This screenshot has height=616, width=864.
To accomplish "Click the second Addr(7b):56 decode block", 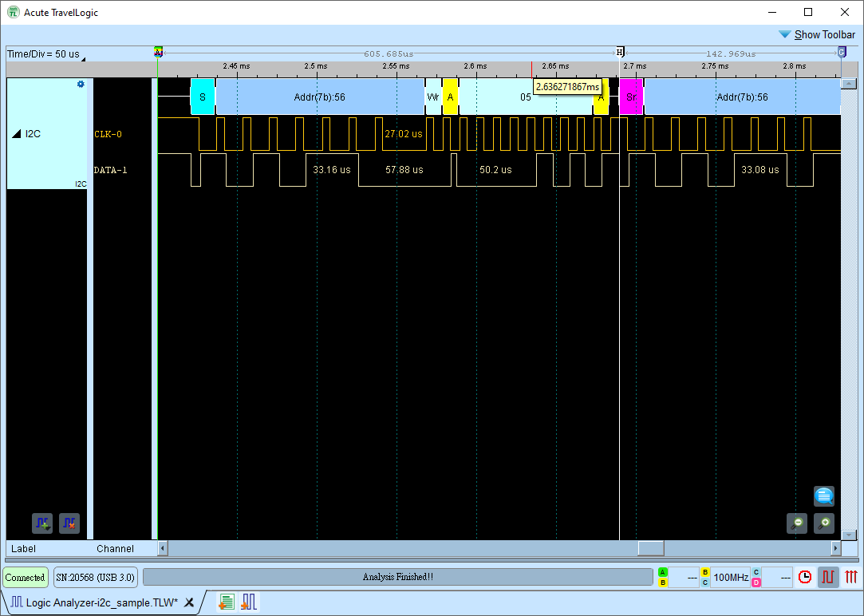I will (742, 97).
